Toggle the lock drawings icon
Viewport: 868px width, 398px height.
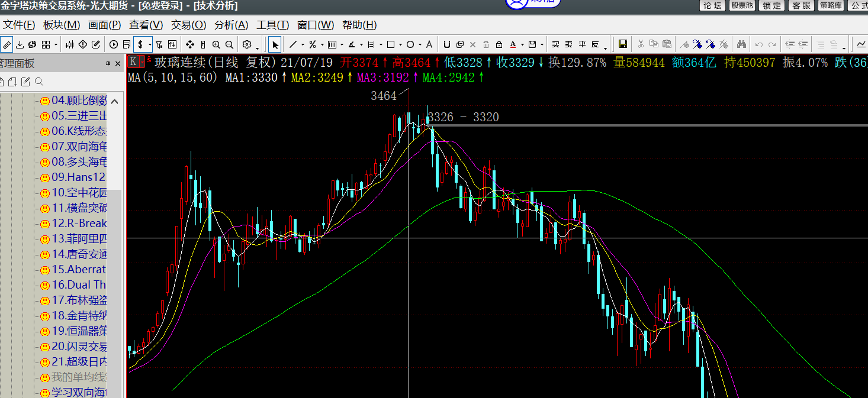(x=499, y=44)
